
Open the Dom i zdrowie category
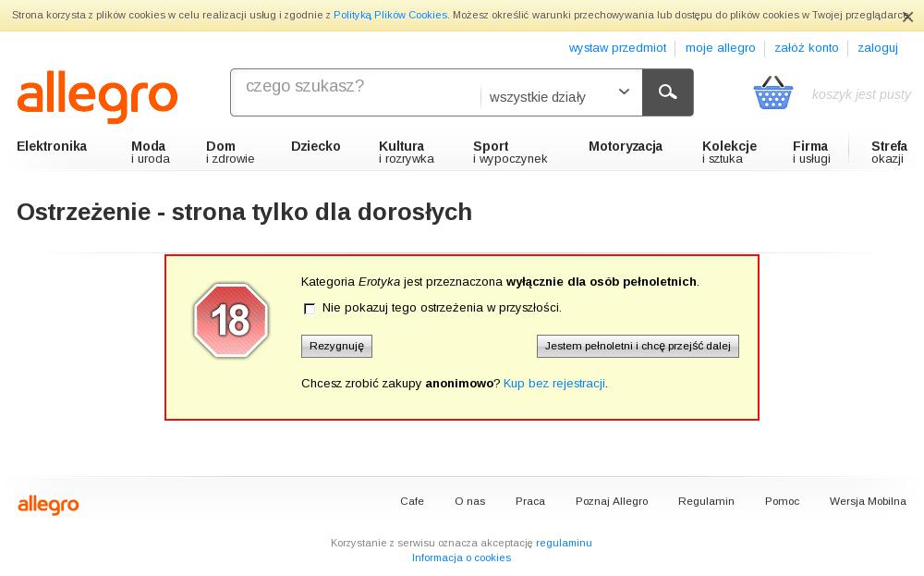pyautogui.click(x=230, y=153)
